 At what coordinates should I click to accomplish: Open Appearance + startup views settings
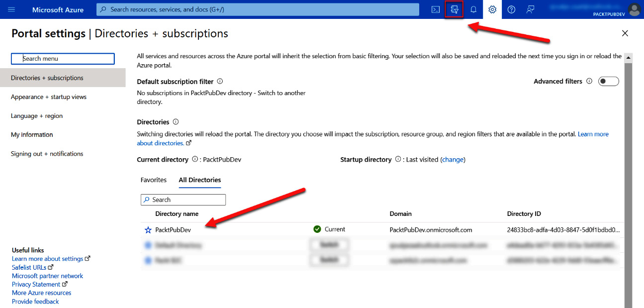pos(49,97)
